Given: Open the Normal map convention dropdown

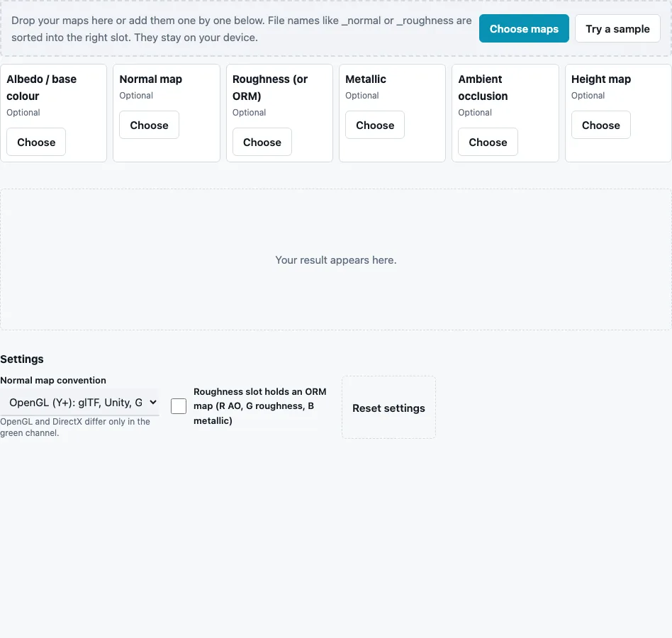Looking at the screenshot, I should (79, 403).
